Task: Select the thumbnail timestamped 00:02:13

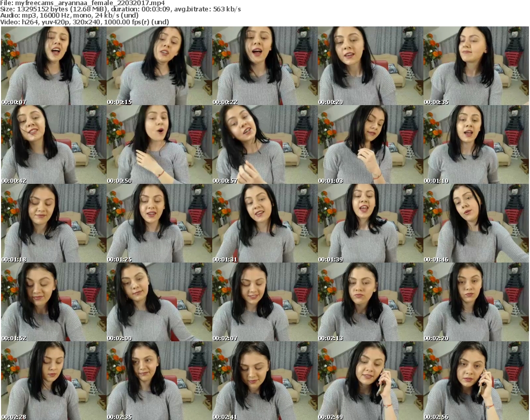Action: (371, 302)
